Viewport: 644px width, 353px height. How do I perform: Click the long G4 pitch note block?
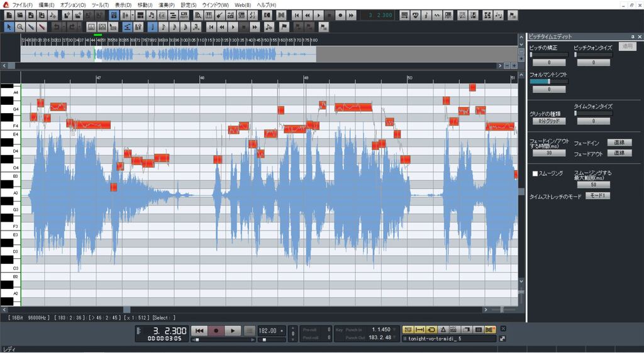(353, 108)
